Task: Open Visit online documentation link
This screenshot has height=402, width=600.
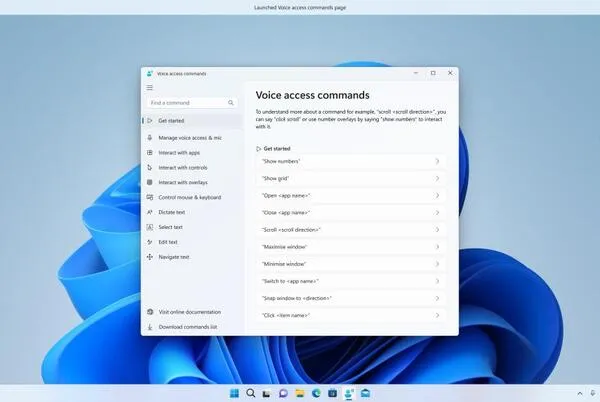Action: (192, 312)
